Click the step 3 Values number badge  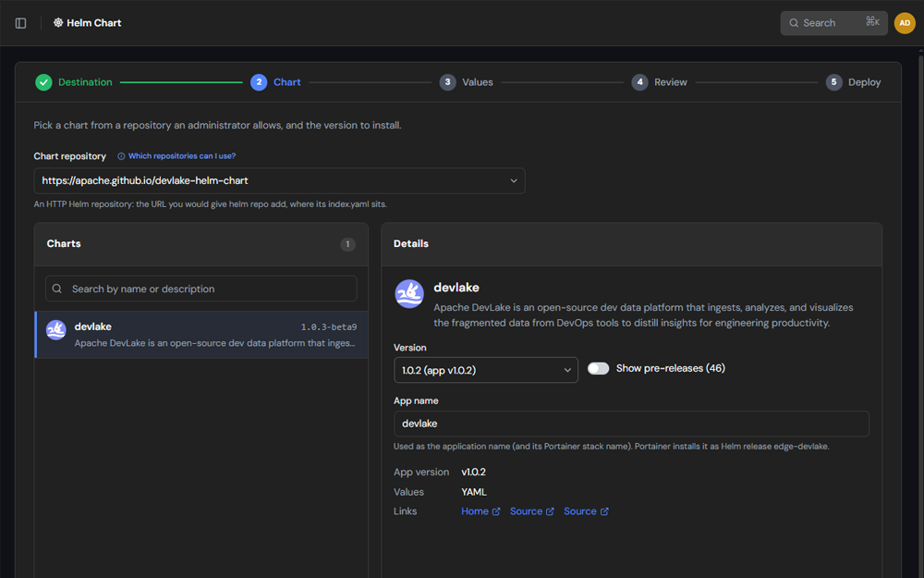click(447, 82)
